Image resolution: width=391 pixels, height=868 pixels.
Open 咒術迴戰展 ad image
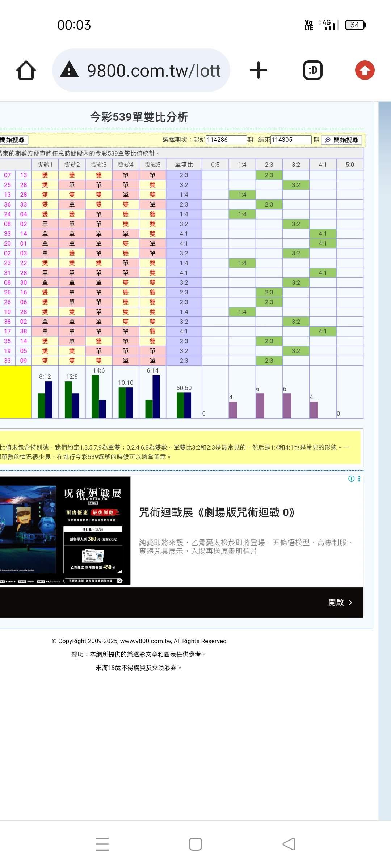[x=65, y=530]
